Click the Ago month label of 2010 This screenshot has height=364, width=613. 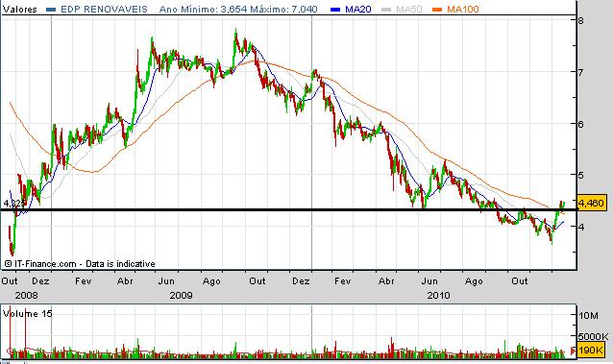(474, 281)
